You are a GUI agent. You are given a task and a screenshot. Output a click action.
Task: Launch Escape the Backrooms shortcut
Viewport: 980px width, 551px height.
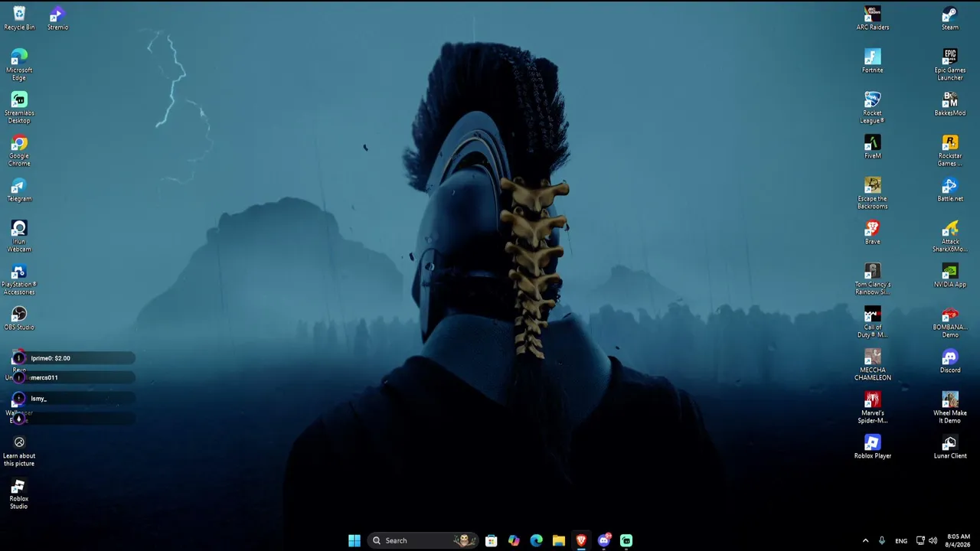873,194
